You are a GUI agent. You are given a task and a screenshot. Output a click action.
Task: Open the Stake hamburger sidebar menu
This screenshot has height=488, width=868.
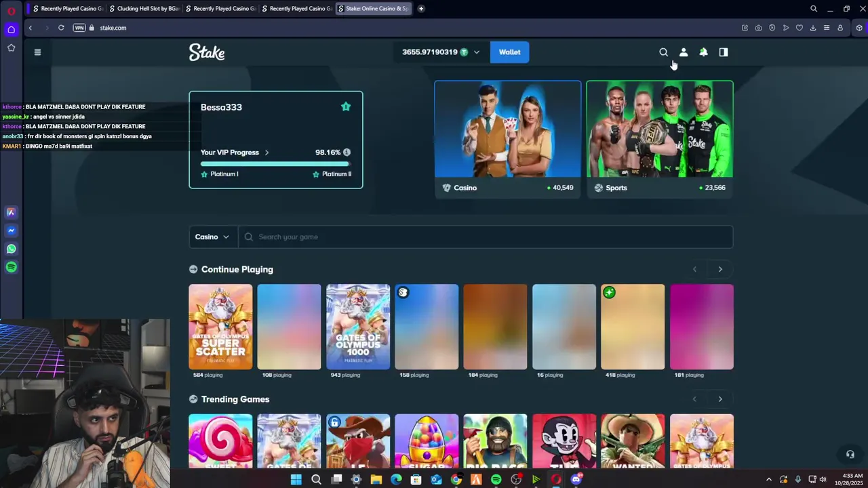(37, 52)
